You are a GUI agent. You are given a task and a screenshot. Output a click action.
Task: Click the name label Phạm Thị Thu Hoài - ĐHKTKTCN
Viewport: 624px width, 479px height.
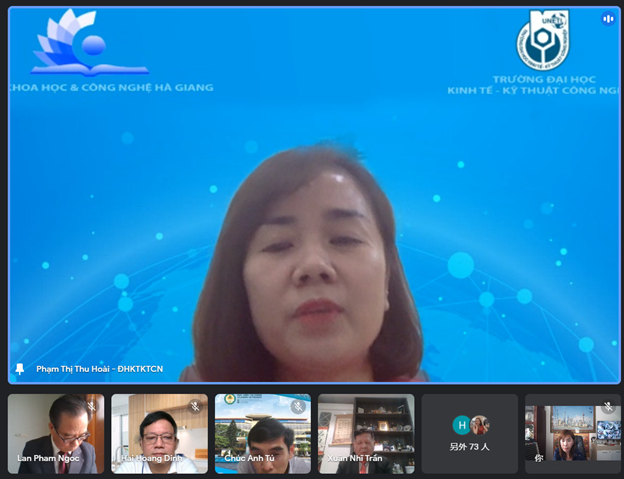pos(99,369)
